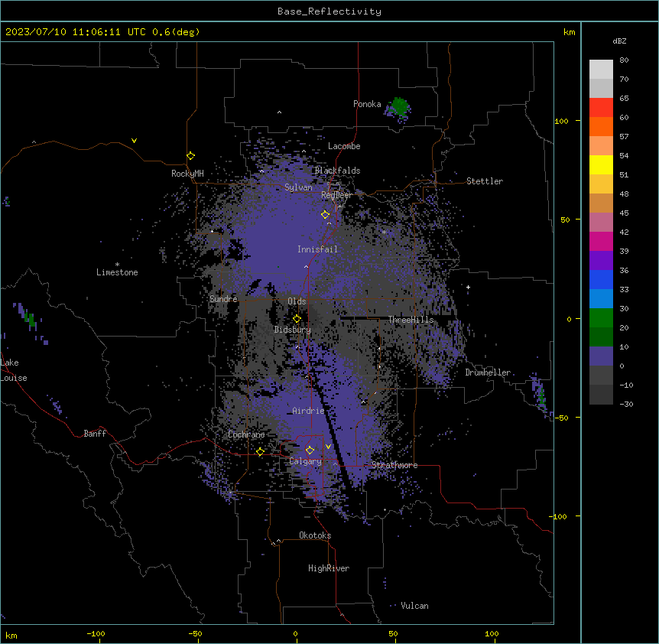Click the legend value 80

coord(624,60)
